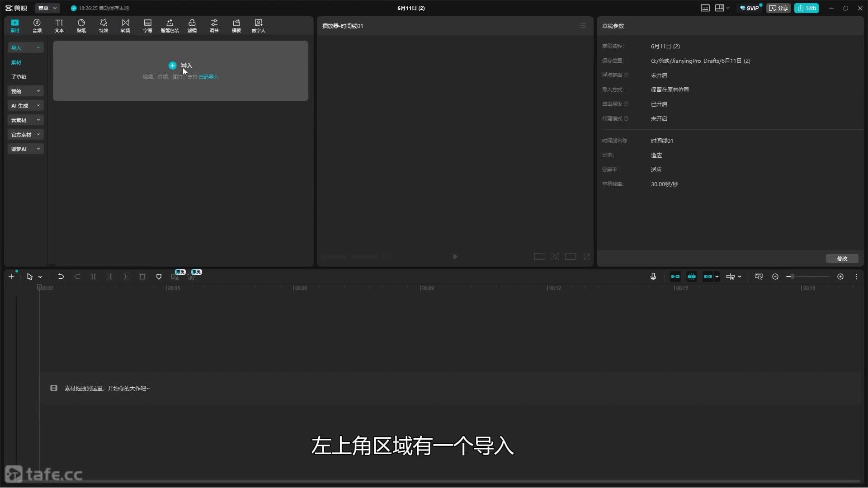Click the 导出 export button

click(x=807, y=8)
